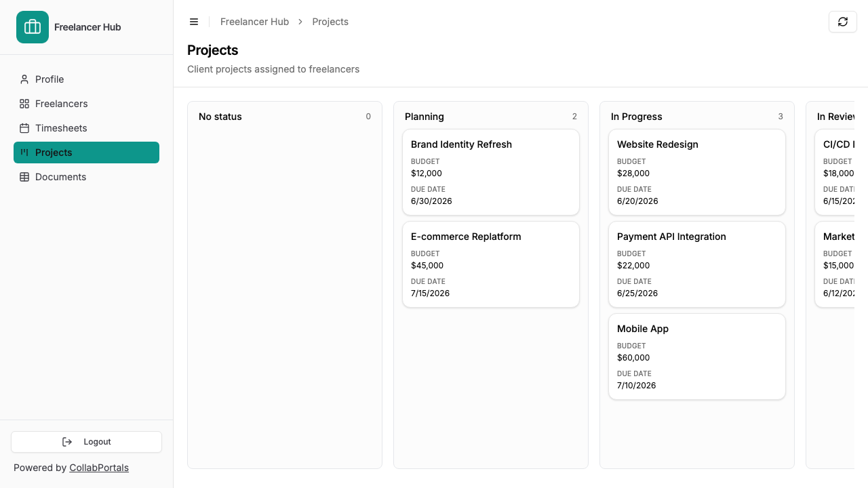Image resolution: width=868 pixels, height=488 pixels.
Task: Click the 6/25/2026 due date
Action: [x=637, y=293]
